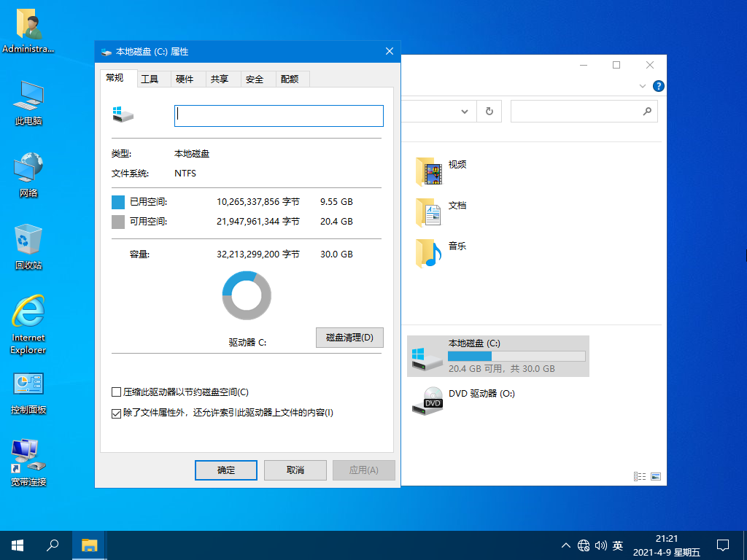Click the 取消 button
The width and height of the screenshot is (747, 560).
[x=295, y=470]
